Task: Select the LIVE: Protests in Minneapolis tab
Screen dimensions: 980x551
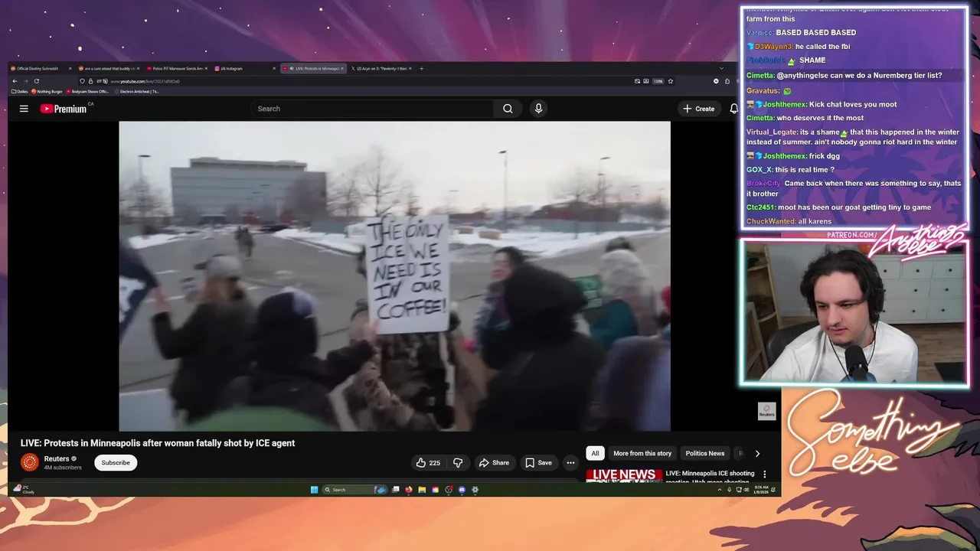Action: click(312, 68)
